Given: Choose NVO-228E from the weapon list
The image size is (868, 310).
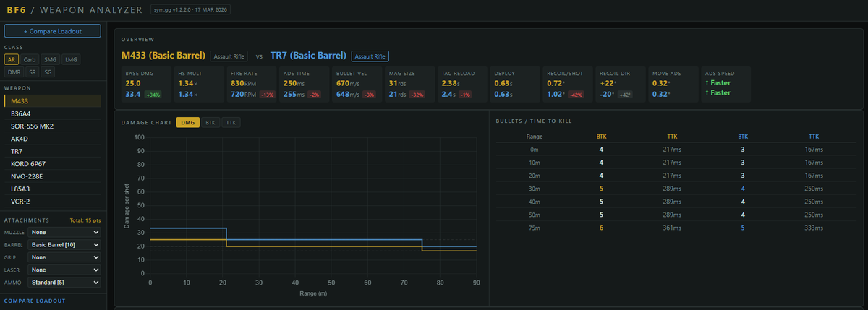Looking at the screenshot, I should coord(52,176).
